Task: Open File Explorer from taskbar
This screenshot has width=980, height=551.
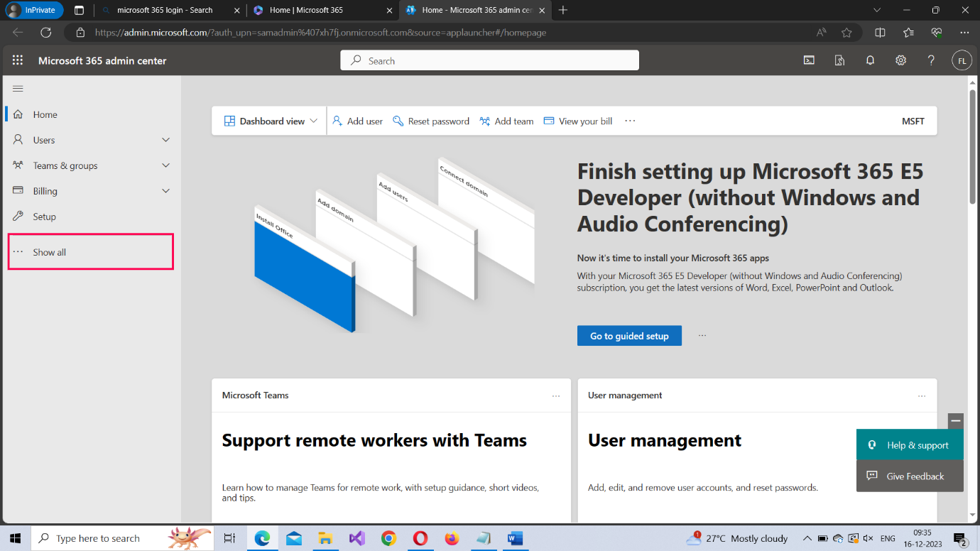Action: click(325, 538)
